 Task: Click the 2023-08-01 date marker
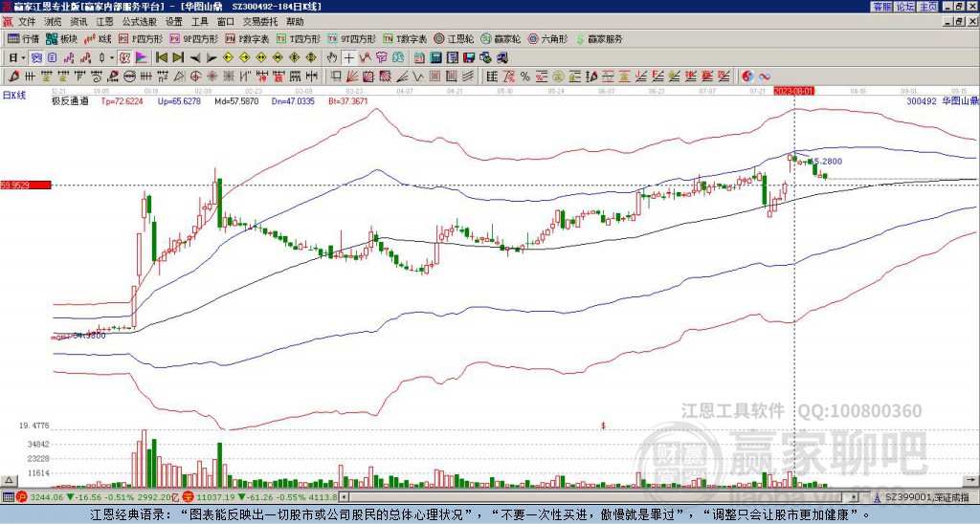[793, 91]
